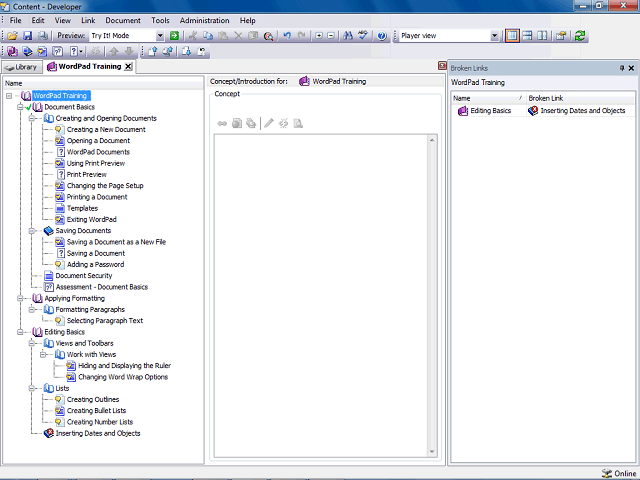
Task: Open the Link menu
Action: point(88,20)
